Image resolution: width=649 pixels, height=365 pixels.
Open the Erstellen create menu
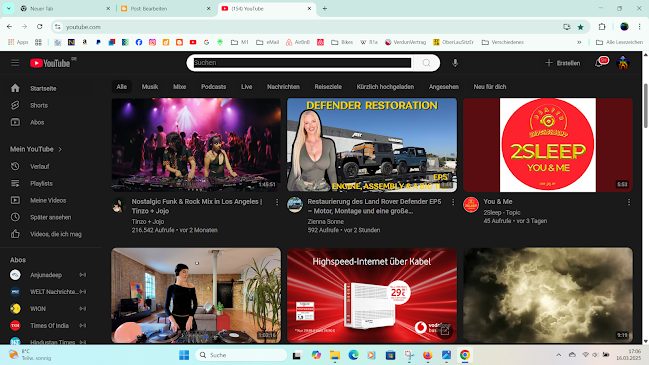click(562, 63)
